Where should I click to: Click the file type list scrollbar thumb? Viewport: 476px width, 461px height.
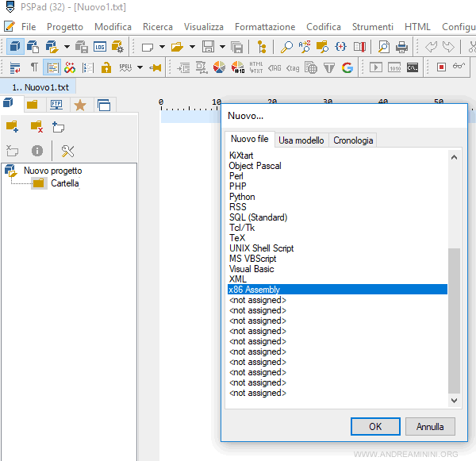point(454,320)
